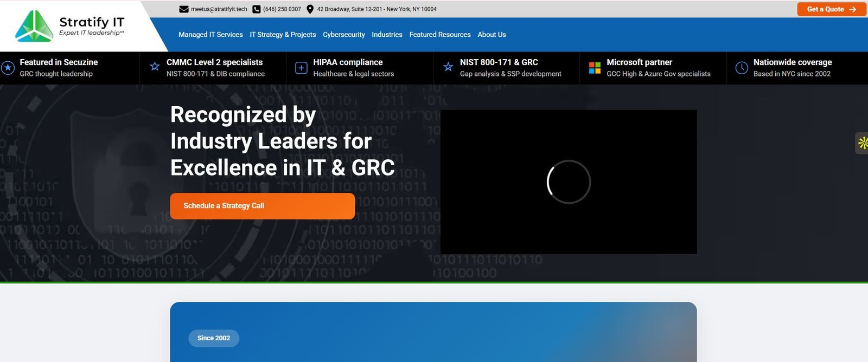868x362 pixels.
Task: Click the Microsoft logo icon
Action: 595,68
